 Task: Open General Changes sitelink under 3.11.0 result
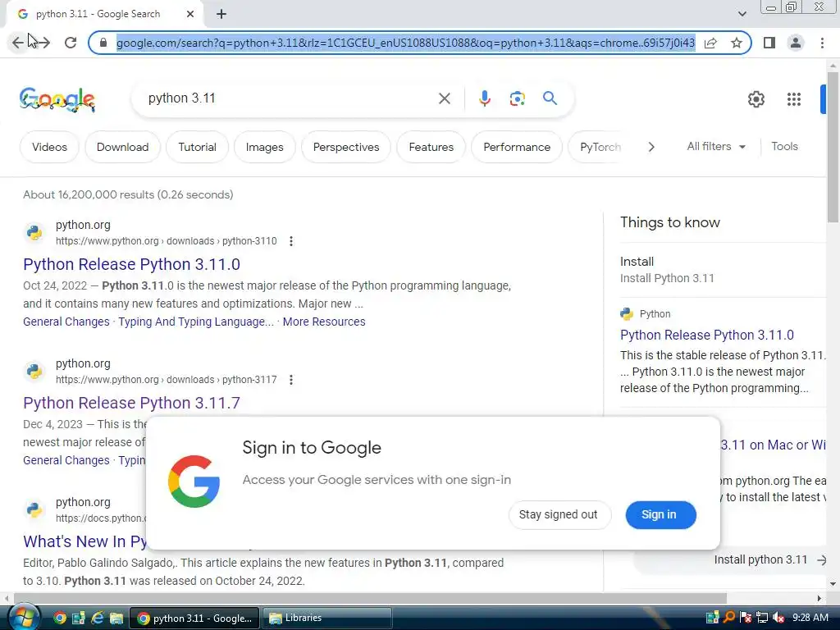click(66, 322)
